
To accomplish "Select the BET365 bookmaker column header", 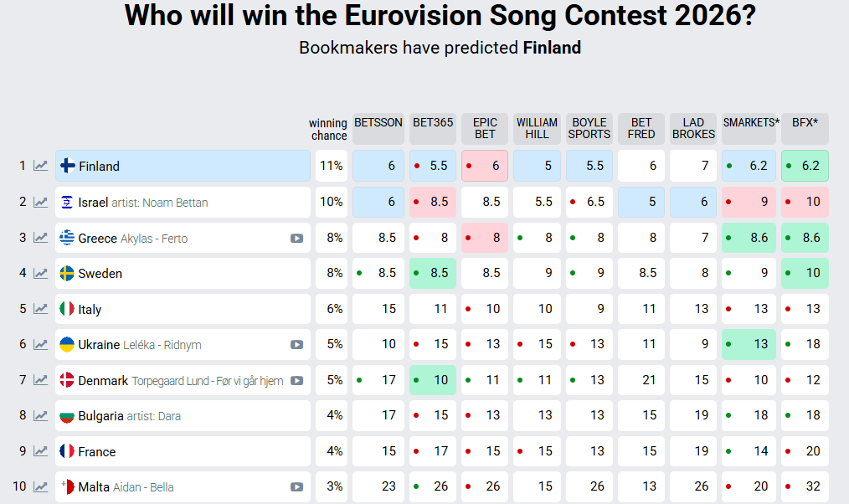I will (x=433, y=122).
